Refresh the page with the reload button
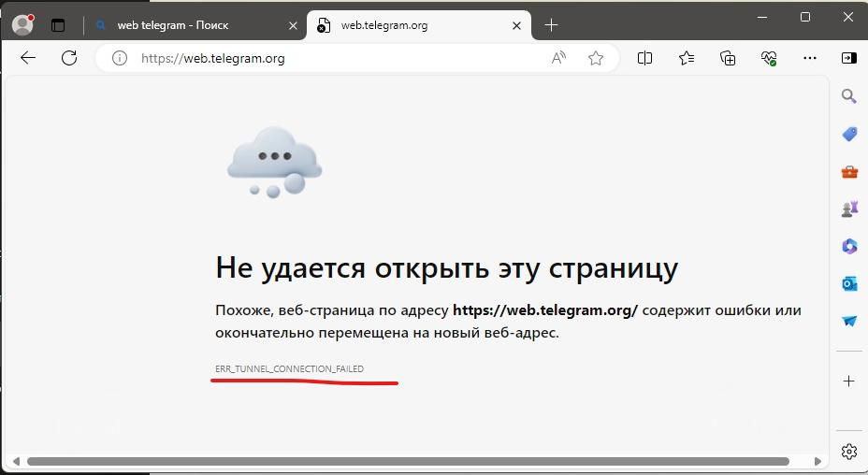The width and height of the screenshot is (868, 475). [x=69, y=58]
